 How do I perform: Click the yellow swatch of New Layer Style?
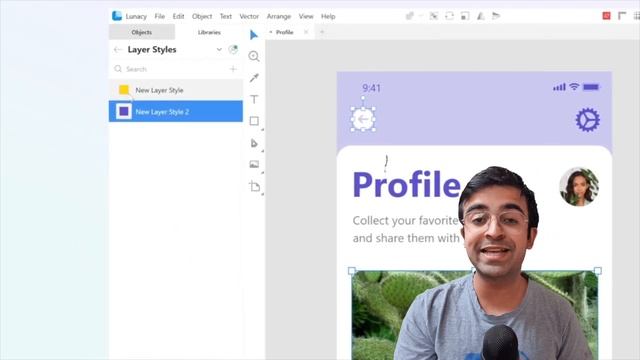(x=124, y=90)
